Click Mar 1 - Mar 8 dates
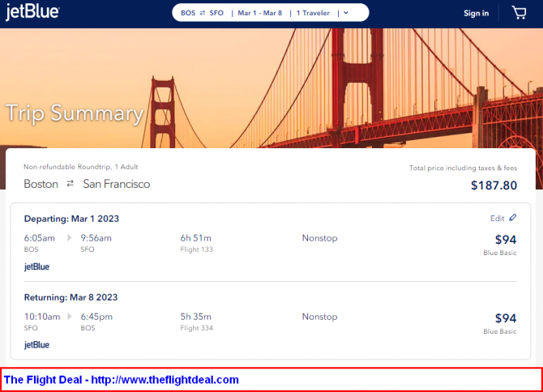543x392 pixels. 259,13
